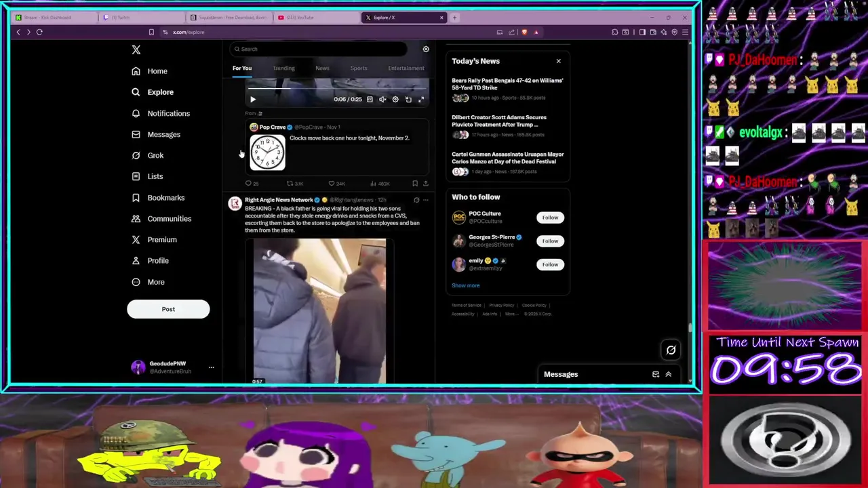Open Grok from the sidebar

[x=147, y=155]
